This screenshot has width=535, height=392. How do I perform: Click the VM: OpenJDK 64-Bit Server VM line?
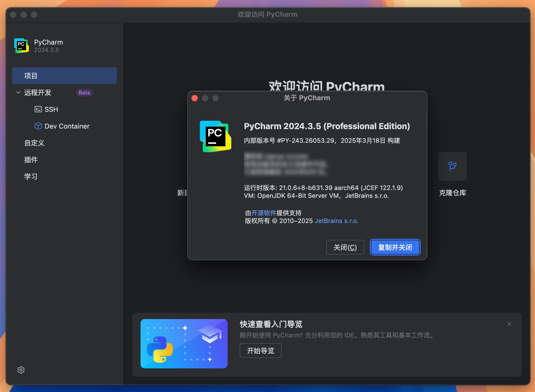tap(316, 196)
